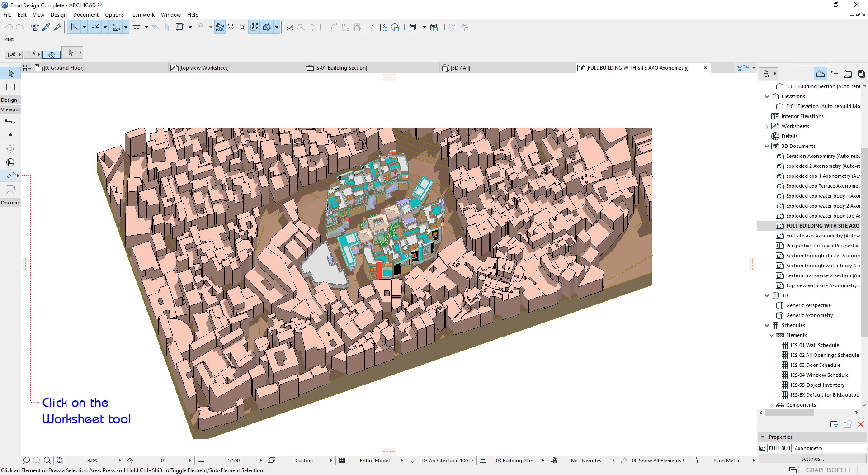The width and height of the screenshot is (868, 475).
Task: Click the Find and Select icon
Action: (x=35, y=28)
